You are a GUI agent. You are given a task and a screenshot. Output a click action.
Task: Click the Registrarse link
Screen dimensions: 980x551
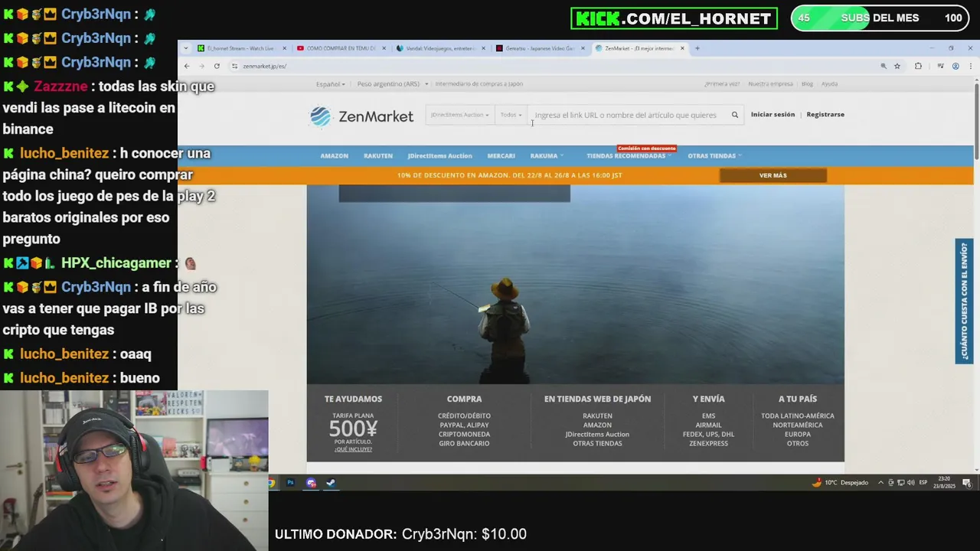coord(825,115)
